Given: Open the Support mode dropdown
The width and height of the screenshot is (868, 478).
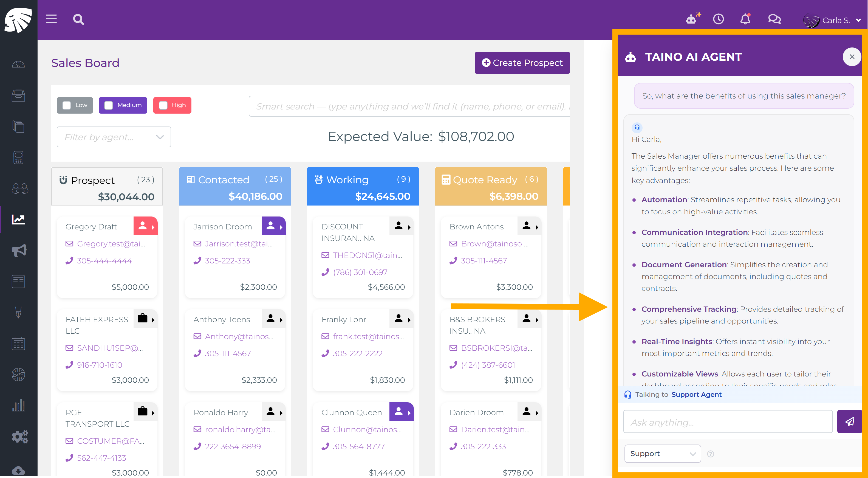Looking at the screenshot, I should pyautogui.click(x=662, y=453).
